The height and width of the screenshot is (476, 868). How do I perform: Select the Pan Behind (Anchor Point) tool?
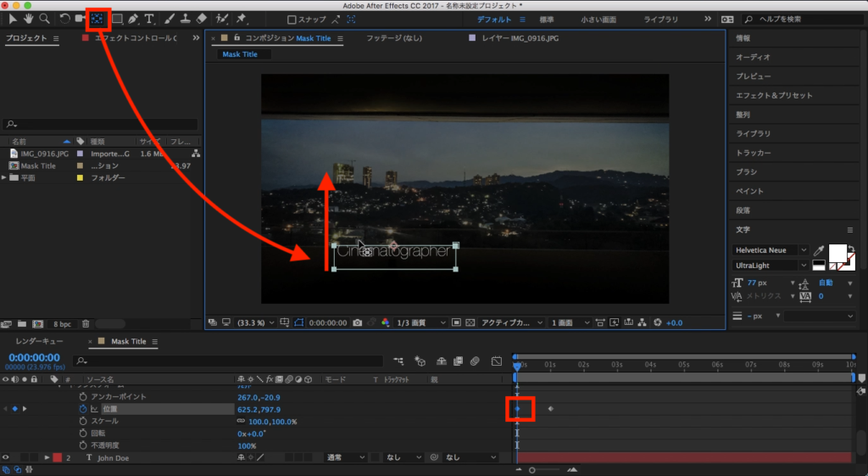tap(99, 18)
